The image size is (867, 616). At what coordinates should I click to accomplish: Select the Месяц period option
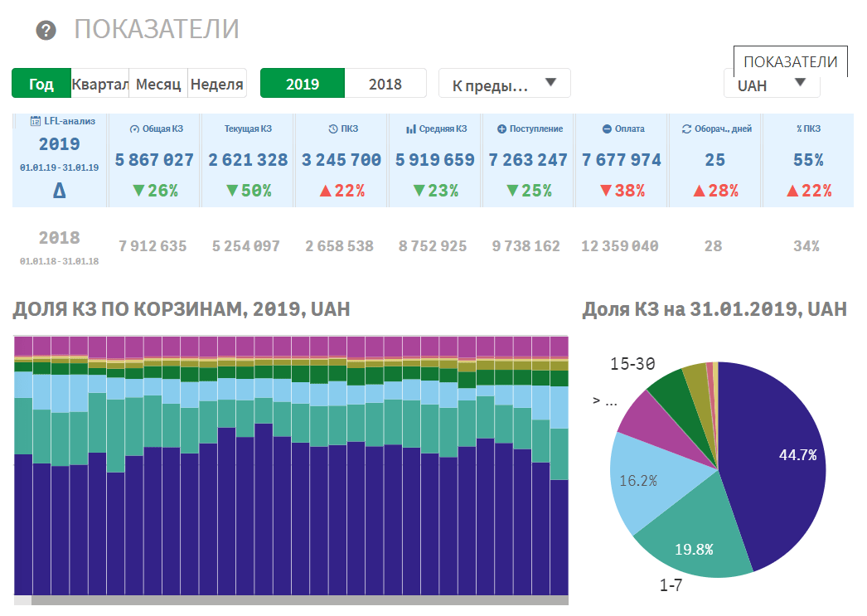tap(158, 84)
